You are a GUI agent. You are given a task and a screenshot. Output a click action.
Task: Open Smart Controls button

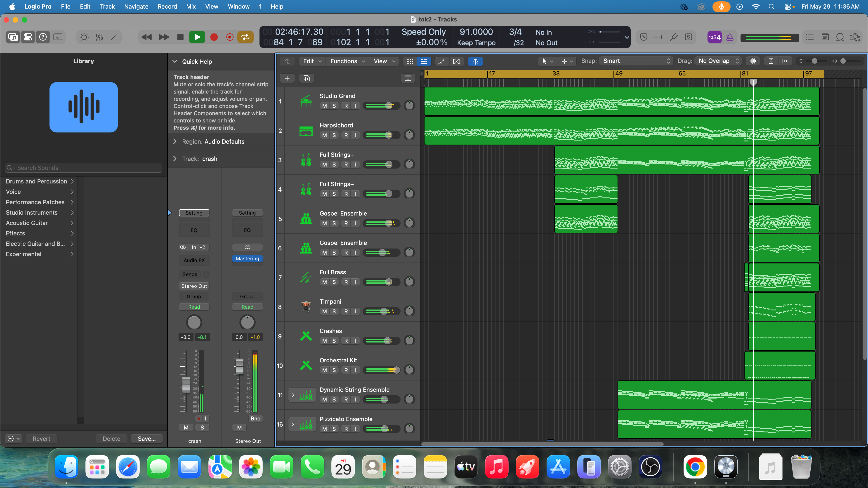[x=84, y=37]
